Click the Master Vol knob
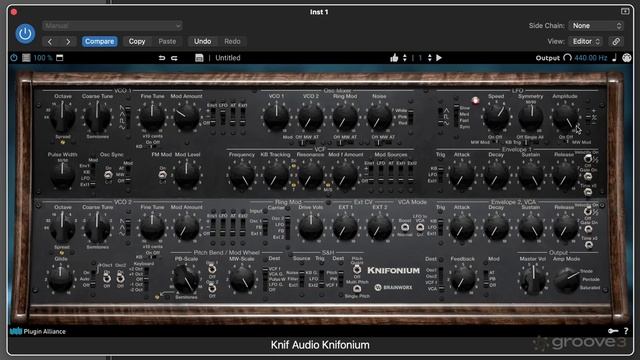 (533, 279)
